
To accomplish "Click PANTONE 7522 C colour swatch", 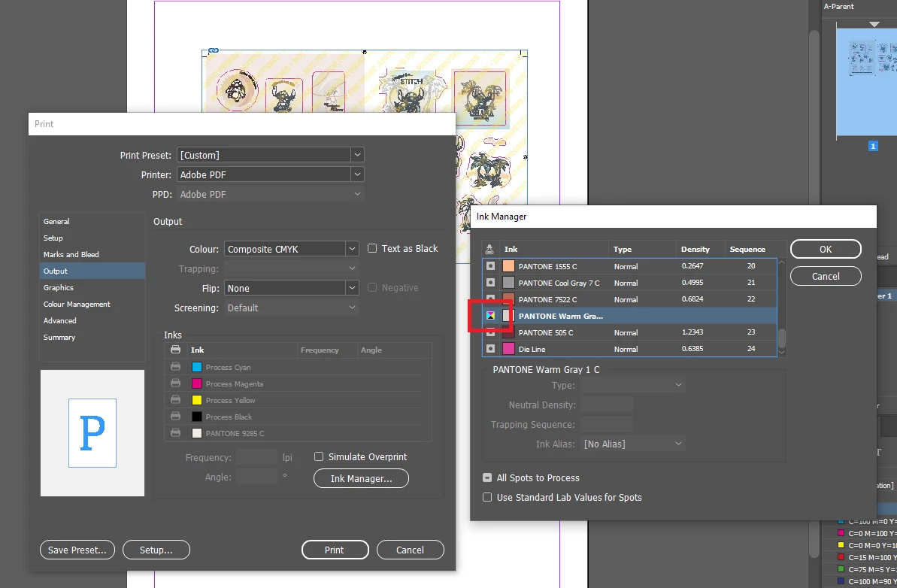I will (x=508, y=299).
